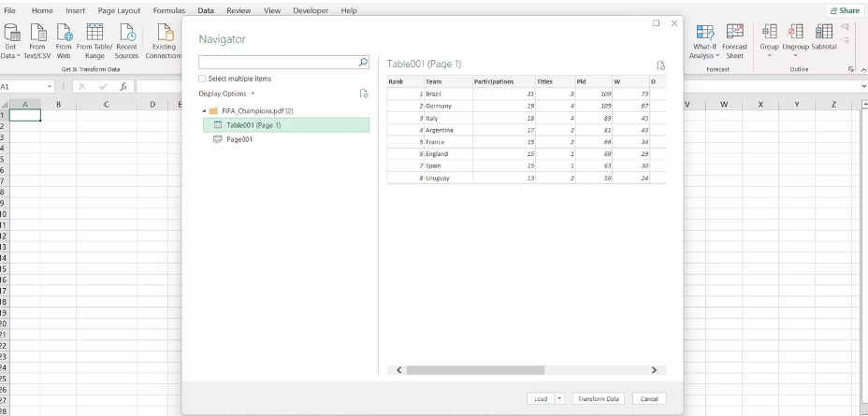Click the Titles column header
868x416 pixels.
pyautogui.click(x=556, y=81)
